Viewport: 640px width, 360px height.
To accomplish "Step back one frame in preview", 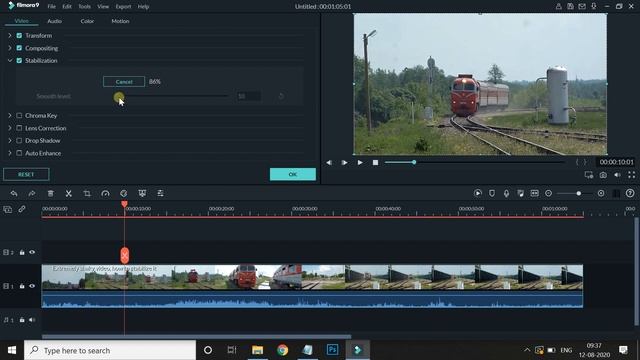I will pyautogui.click(x=329, y=162).
